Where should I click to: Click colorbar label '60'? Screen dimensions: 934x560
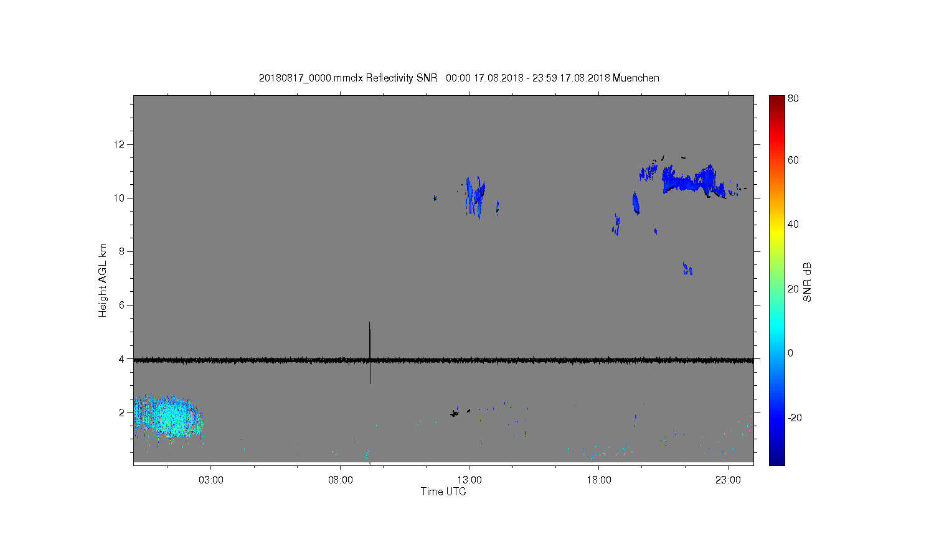click(793, 160)
